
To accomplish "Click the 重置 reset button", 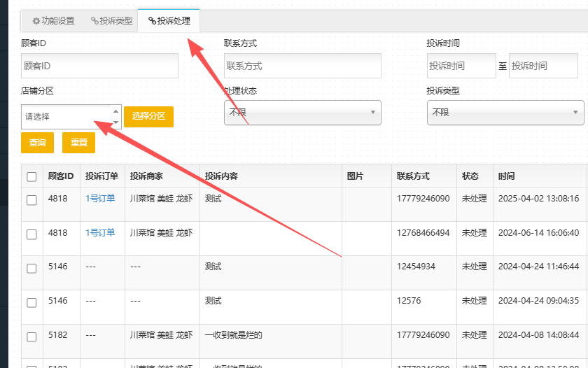I will [x=78, y=143].
